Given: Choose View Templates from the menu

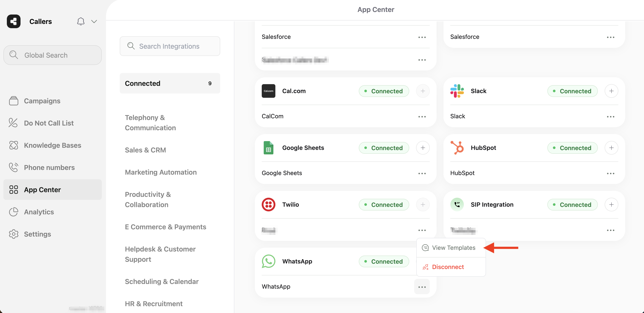Looking at the screenshot, I should tap(451, 248).
